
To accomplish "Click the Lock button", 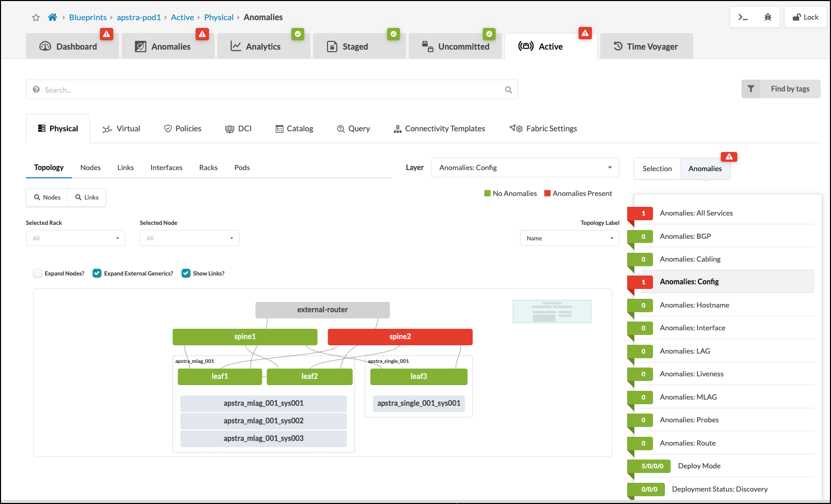I will (x=805, y=18).
